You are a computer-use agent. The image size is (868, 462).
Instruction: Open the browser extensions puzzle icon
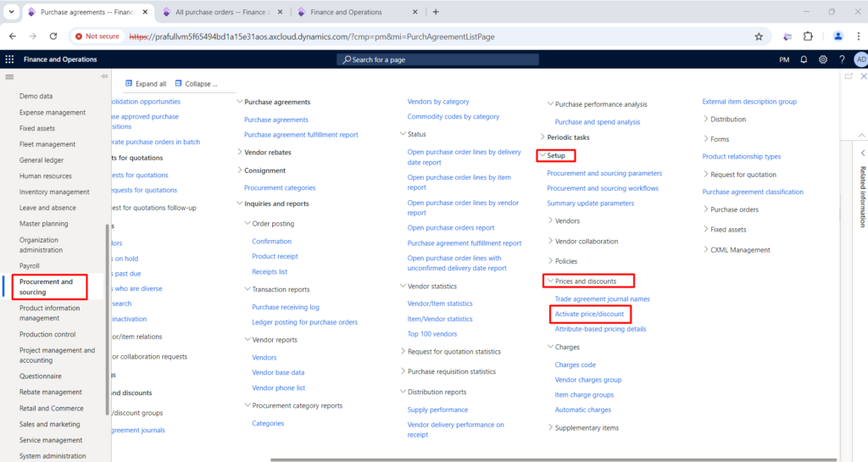coord(808,36)
